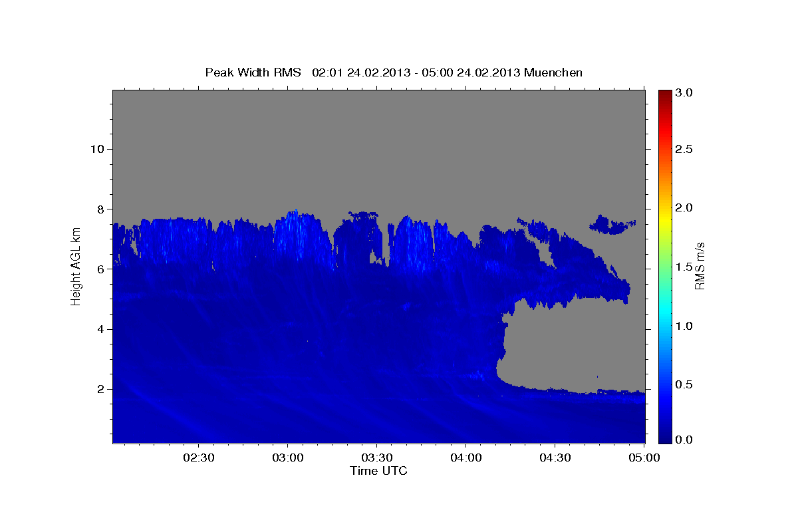The image size is (798, 532).
Task: Click the height tick label 8
Action: 101,209
